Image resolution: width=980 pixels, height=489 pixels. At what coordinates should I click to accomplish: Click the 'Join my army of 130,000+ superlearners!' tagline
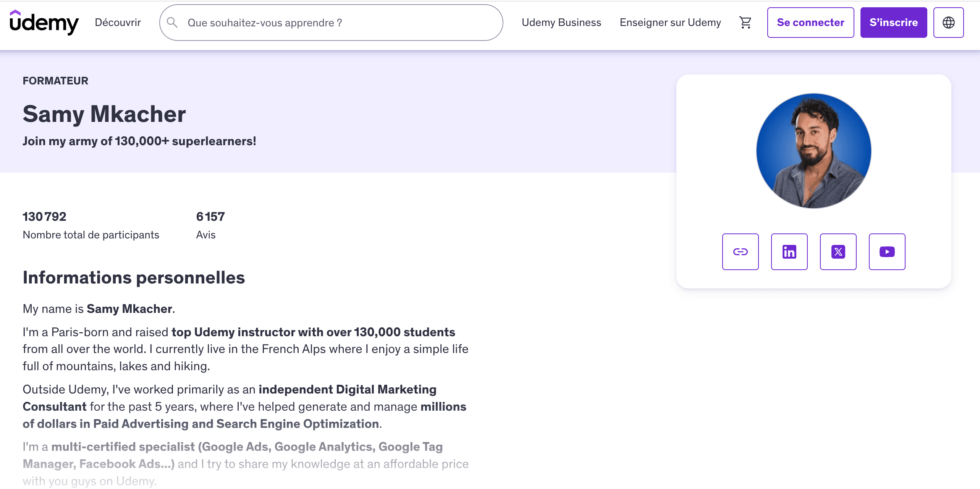click(x=139, y=141)
